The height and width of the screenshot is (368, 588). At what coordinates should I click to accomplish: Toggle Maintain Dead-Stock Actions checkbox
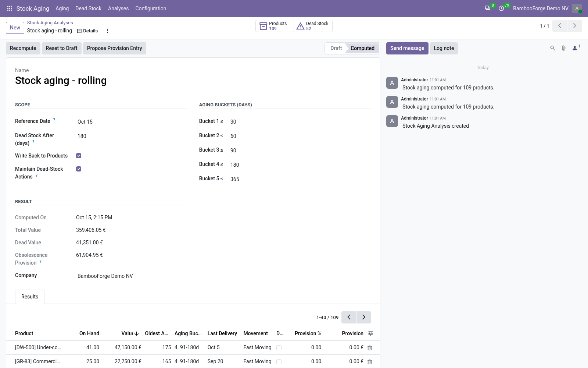(x=79, y=169)
